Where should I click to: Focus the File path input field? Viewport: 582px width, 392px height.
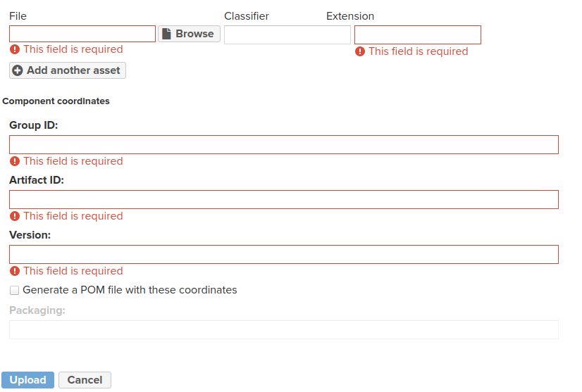pos(82,34)
